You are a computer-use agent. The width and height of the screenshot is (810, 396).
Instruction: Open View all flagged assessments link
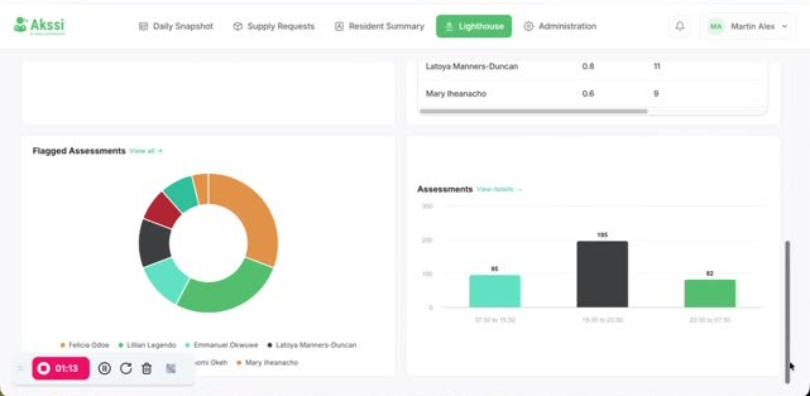pos(146,151)
